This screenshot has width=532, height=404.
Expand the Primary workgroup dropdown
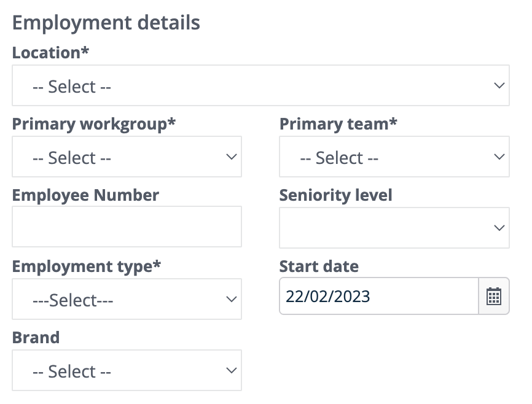point(127,157)
